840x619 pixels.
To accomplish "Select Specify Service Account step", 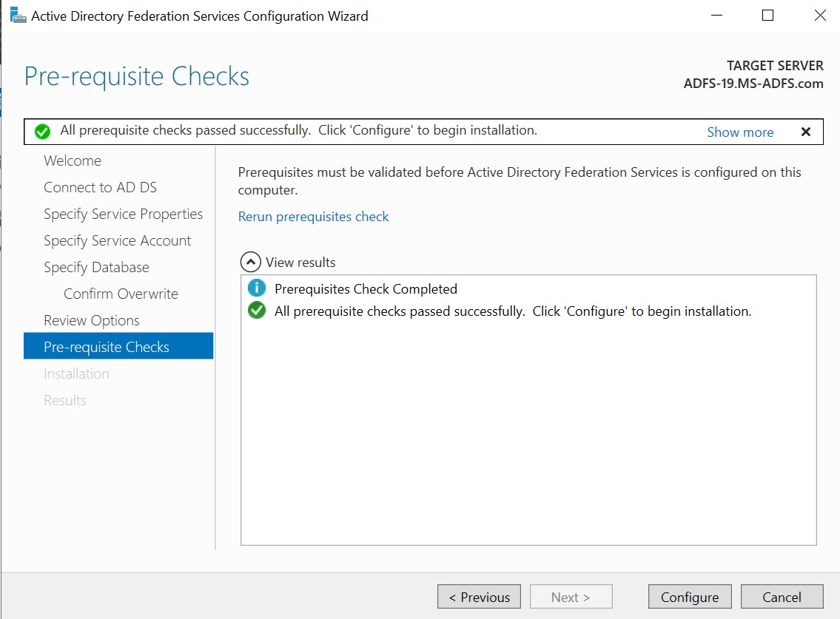I will (x=118, y=241).
